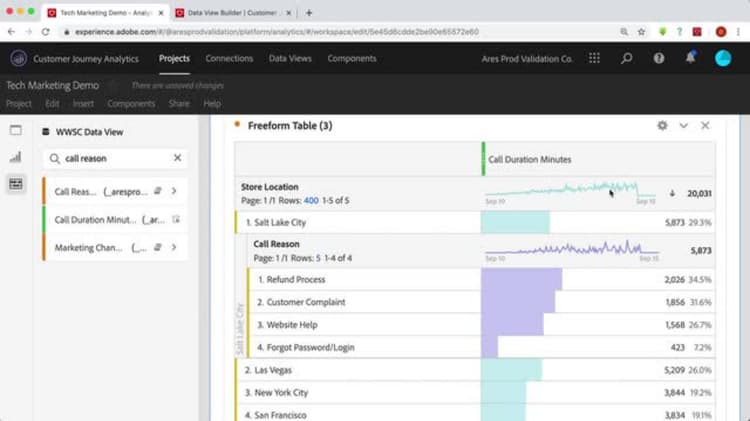Switch to the Connections tab
Screen dimensions: 750x421
click(229, 58)
